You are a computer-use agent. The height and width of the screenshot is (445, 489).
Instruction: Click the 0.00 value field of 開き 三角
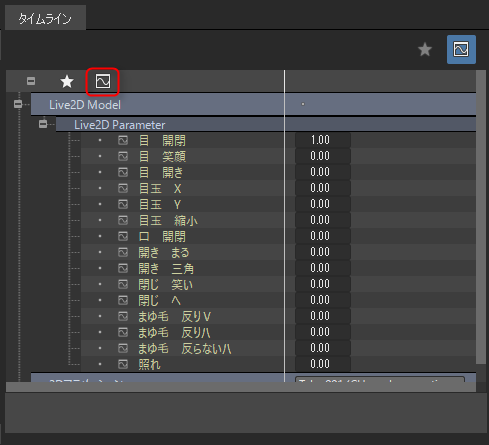[x=323, y=268]
